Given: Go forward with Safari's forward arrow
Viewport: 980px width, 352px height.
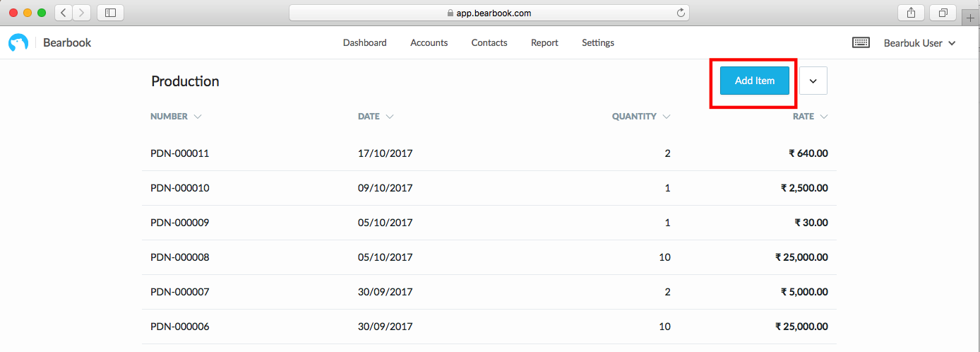Looking at the screenshot, I should click(x=82, y=13).
